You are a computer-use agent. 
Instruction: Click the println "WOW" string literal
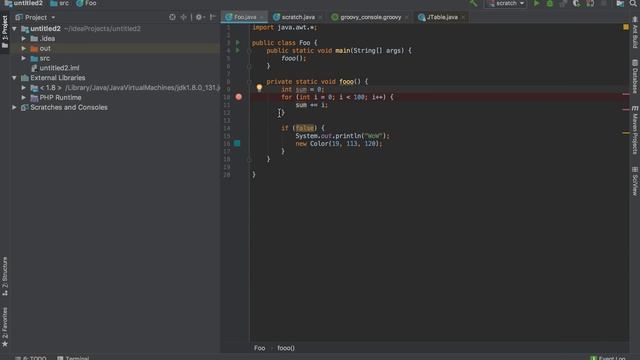coord(373,136)
